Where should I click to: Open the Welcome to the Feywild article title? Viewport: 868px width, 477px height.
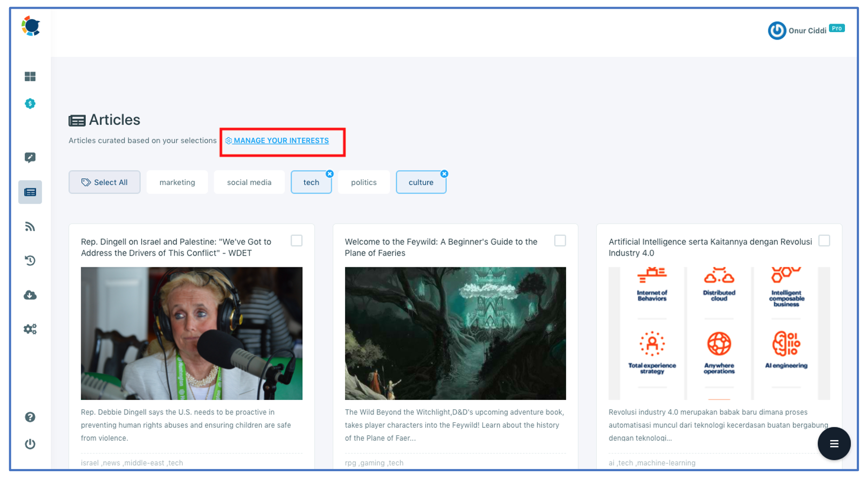pyautogui.click(x=441, y=248)
